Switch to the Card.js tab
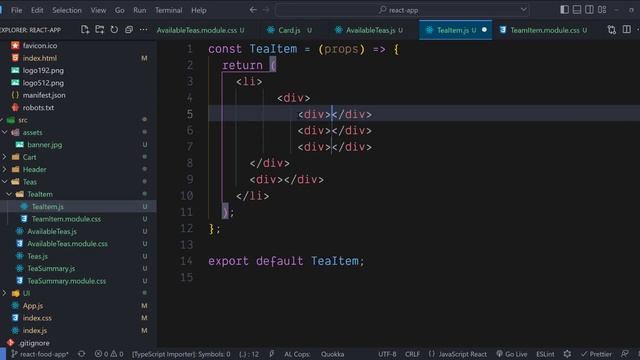Screen dimensions: 640x360 pyautogui.click(x=289, y=30)
